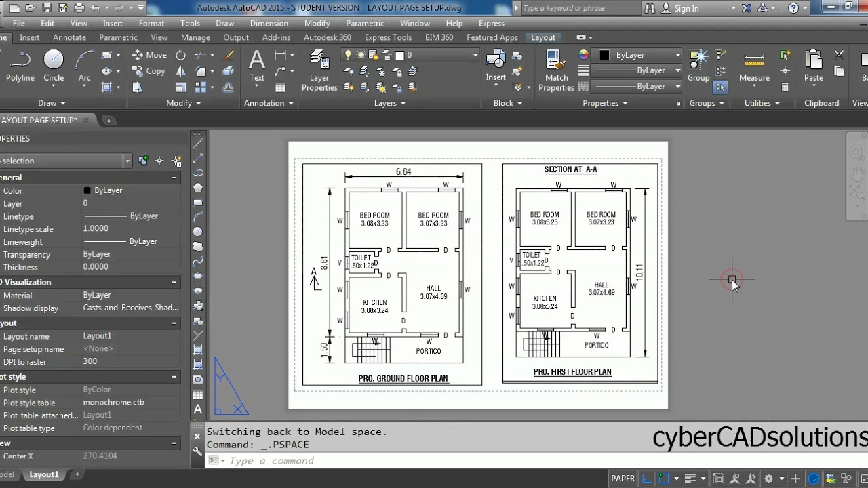Image resolution: width=868 pixels, height=488 pixels.
Task: Expand the Modify panel dropdown
Action: pyautogui.click(x=184, y=103)
